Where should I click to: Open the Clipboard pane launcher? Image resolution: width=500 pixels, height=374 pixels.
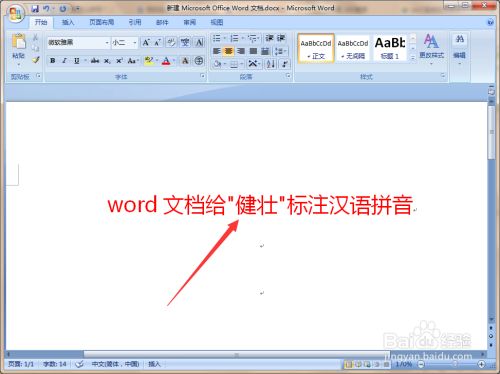click(x=39, y=76)
